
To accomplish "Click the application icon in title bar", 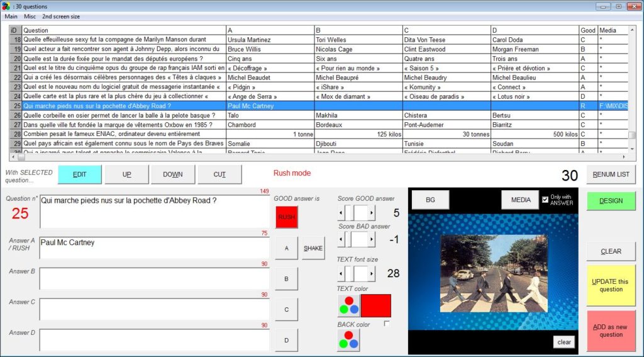I will [x=6, y=6].
